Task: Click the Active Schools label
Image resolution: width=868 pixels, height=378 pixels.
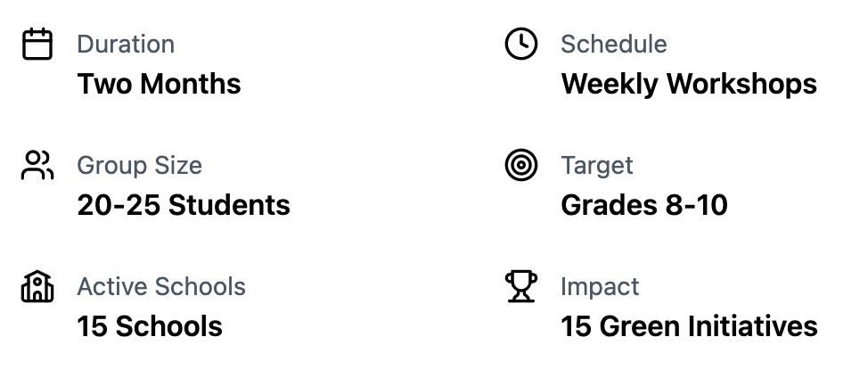Action: click(x=161, y=287)
